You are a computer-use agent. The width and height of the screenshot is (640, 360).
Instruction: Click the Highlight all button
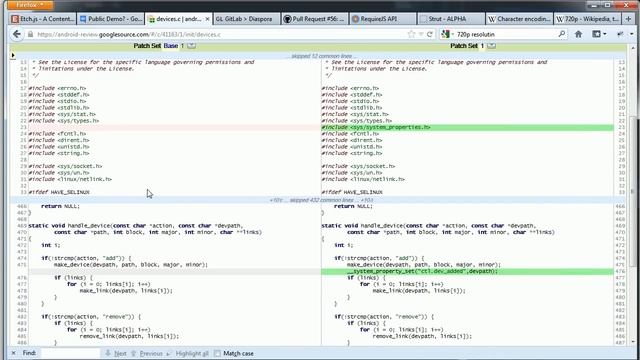click(188, 353)
